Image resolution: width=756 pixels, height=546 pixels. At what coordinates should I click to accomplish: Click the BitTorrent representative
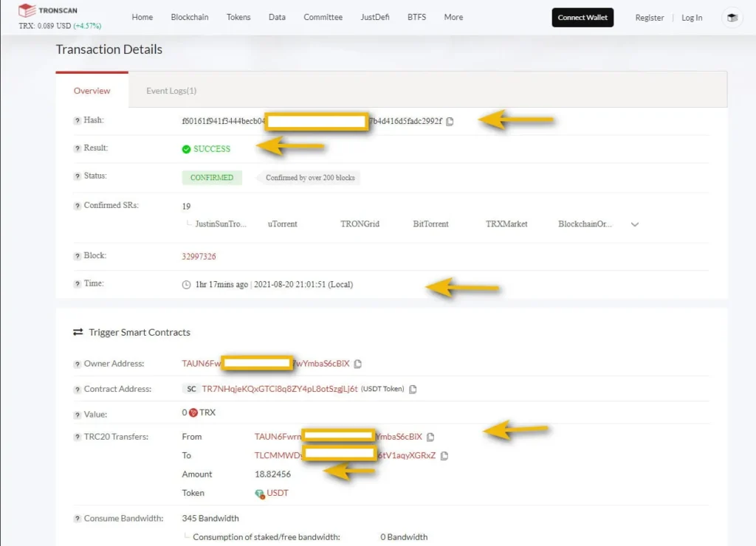pos(430,224)
